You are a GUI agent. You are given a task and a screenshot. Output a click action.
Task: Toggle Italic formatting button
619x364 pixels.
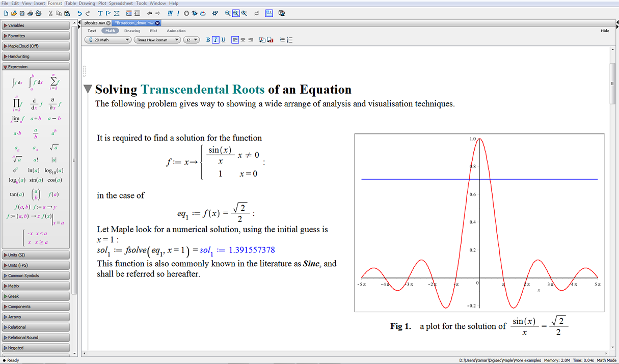[x=216, y=40]
